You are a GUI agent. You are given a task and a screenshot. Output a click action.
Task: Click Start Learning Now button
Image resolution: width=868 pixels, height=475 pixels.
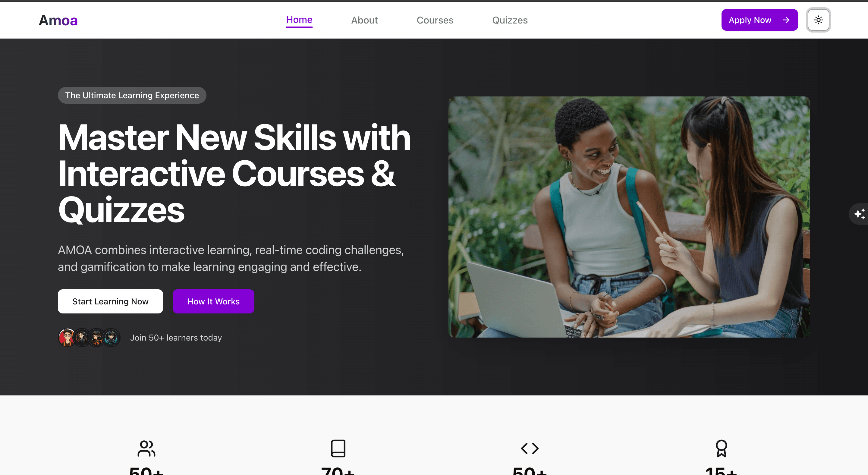coord(110,301)
